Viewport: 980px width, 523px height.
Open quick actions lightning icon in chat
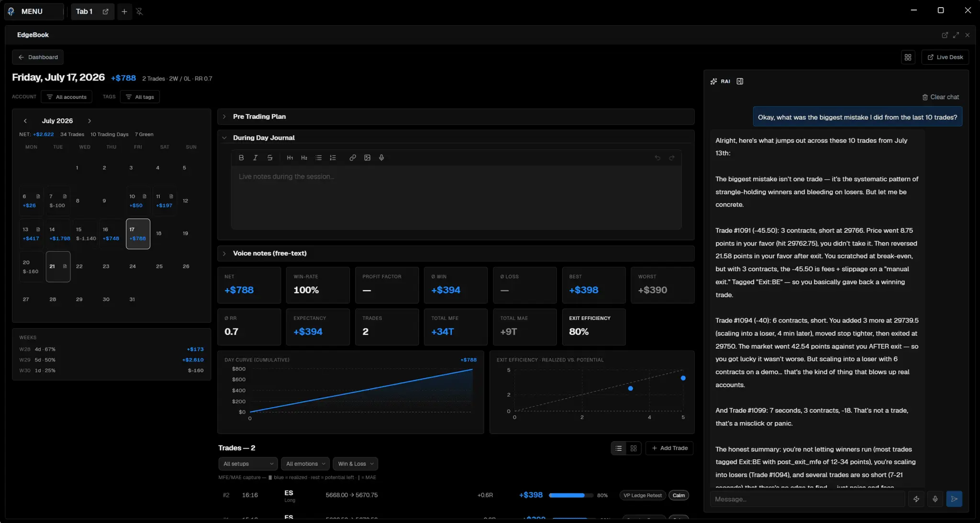(916, 499)
